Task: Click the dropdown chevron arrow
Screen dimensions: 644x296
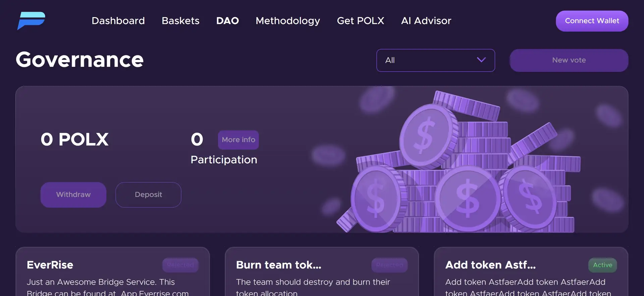Action: [x=481, y=60]
